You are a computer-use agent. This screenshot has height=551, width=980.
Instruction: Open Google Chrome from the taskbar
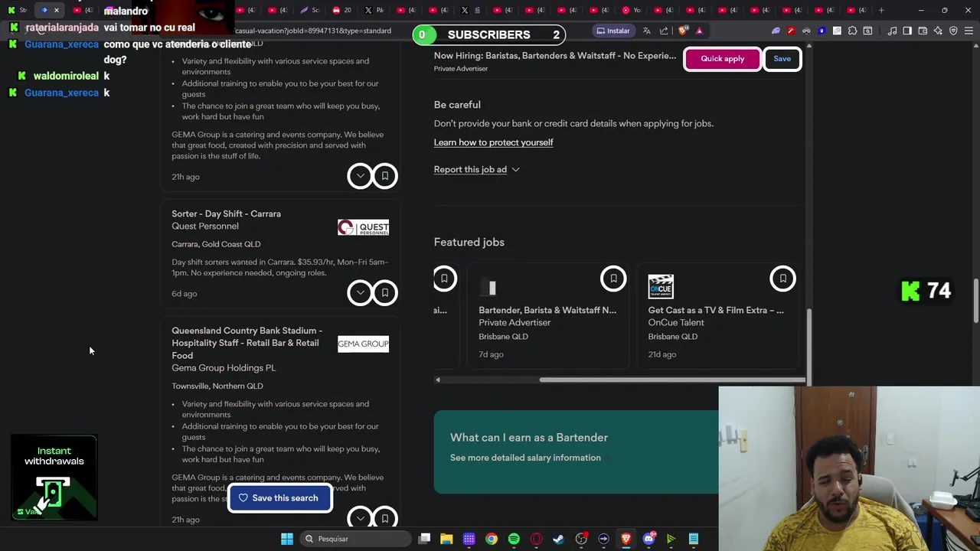[492, 539]
